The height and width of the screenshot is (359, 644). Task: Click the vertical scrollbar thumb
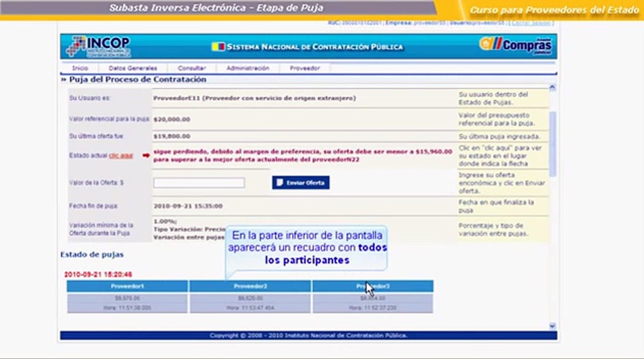(552, 145)
